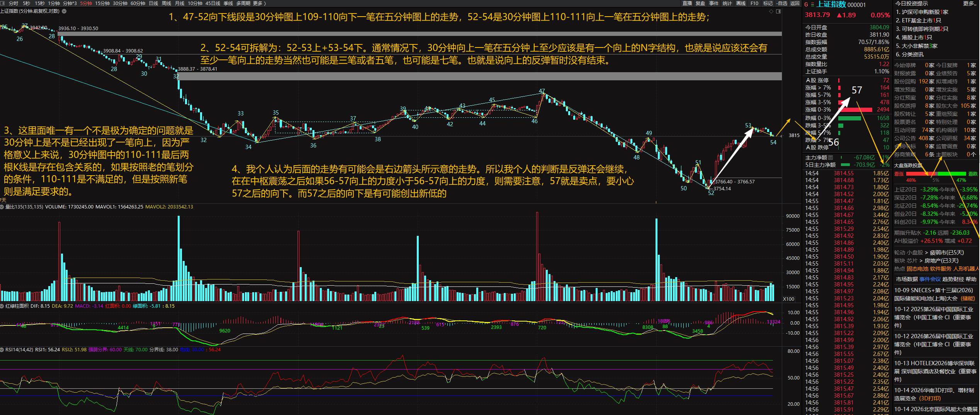The width and height of the screenshot is (980, 415).
Task: Open chart settings dropdown beside 上证指数(5分钟.前复权.对数)
Action: pyautogui.click(x=64, y=11)
